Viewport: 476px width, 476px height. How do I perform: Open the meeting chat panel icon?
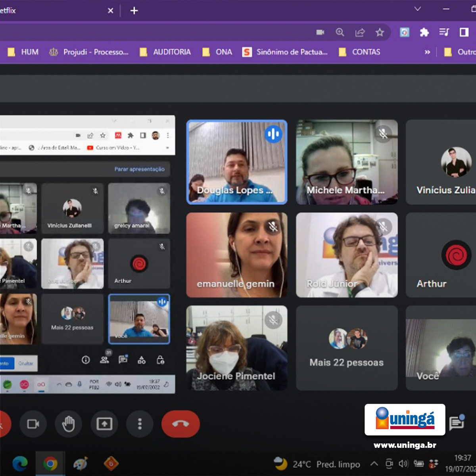pyautogui.click(x=457, y=423)
